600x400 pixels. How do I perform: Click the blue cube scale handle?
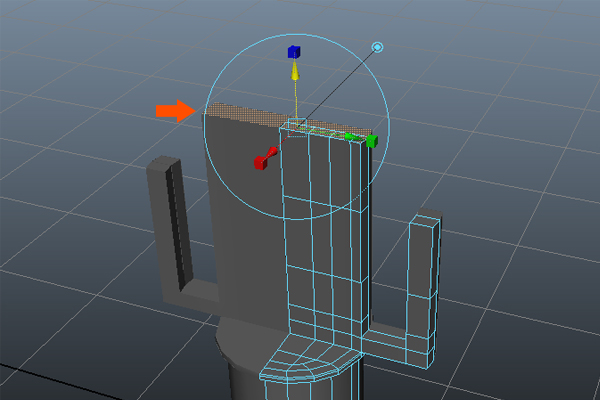tap(294, 52)
